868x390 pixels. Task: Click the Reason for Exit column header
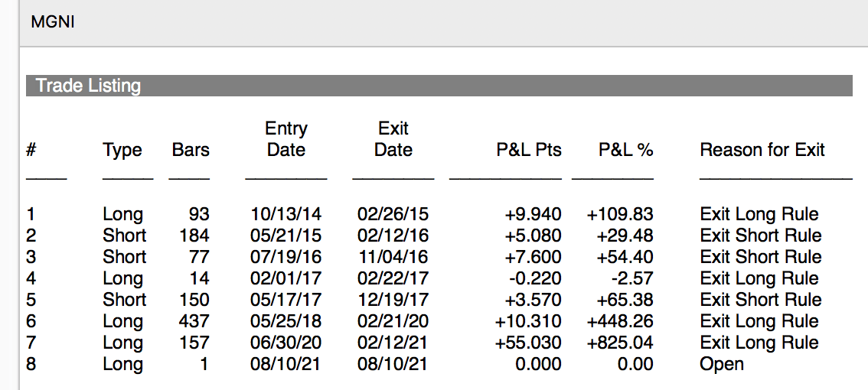(x=762, y=150)
